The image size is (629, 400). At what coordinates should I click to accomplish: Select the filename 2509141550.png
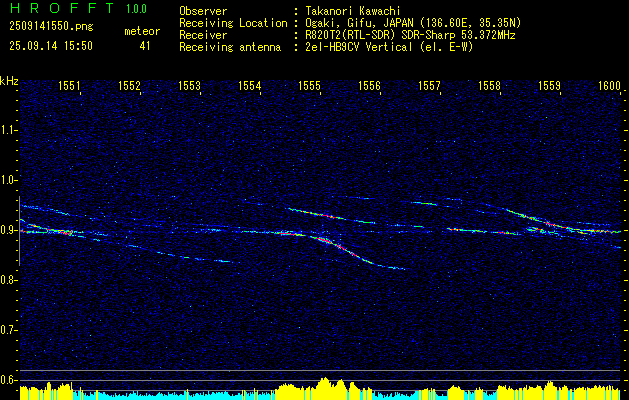(x=51, y=26)
